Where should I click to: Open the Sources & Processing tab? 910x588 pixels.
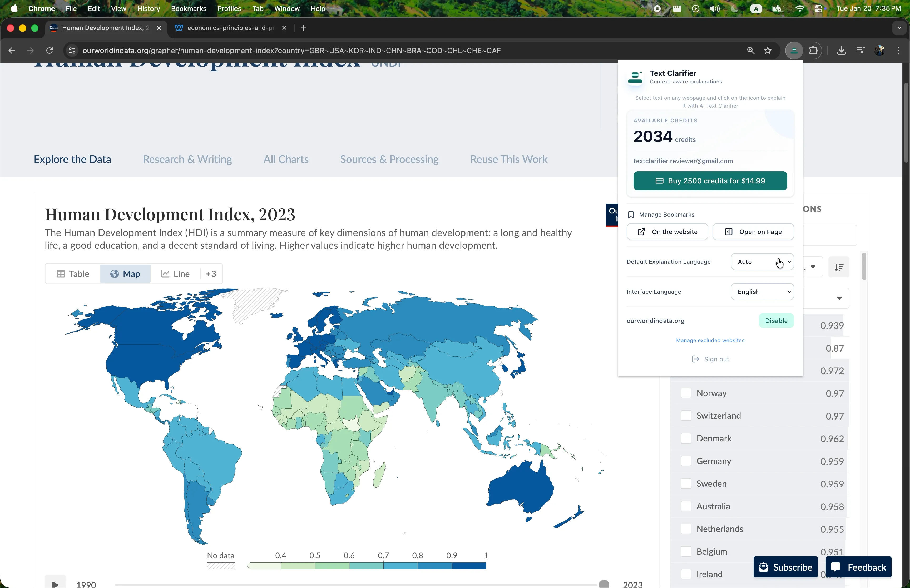click(x=389, y=159)
